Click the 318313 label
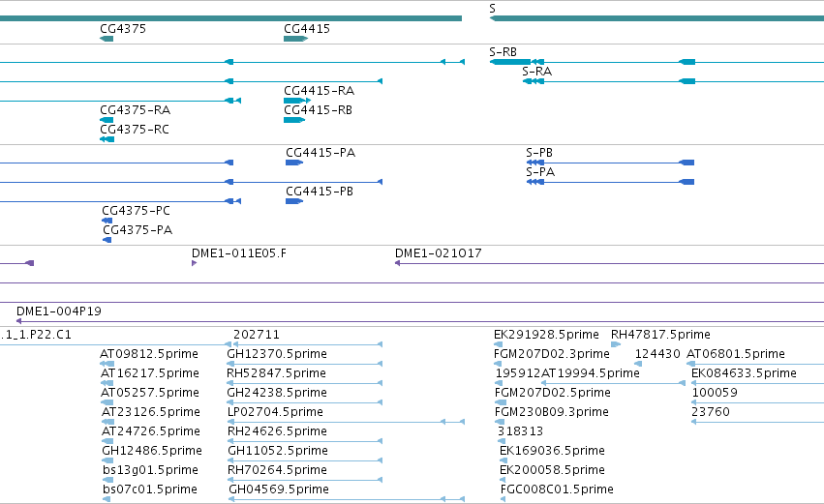 (x=520, y=432)
